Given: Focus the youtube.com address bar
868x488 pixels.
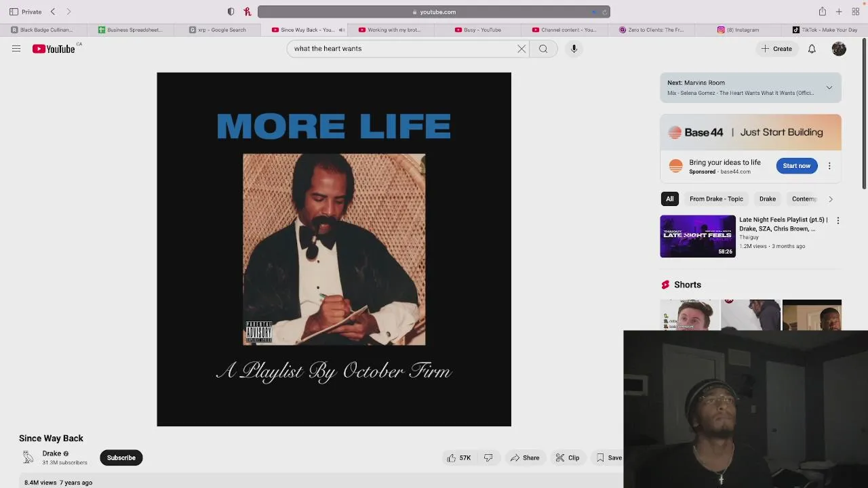Looking at the screenshot, I should 434,12.
